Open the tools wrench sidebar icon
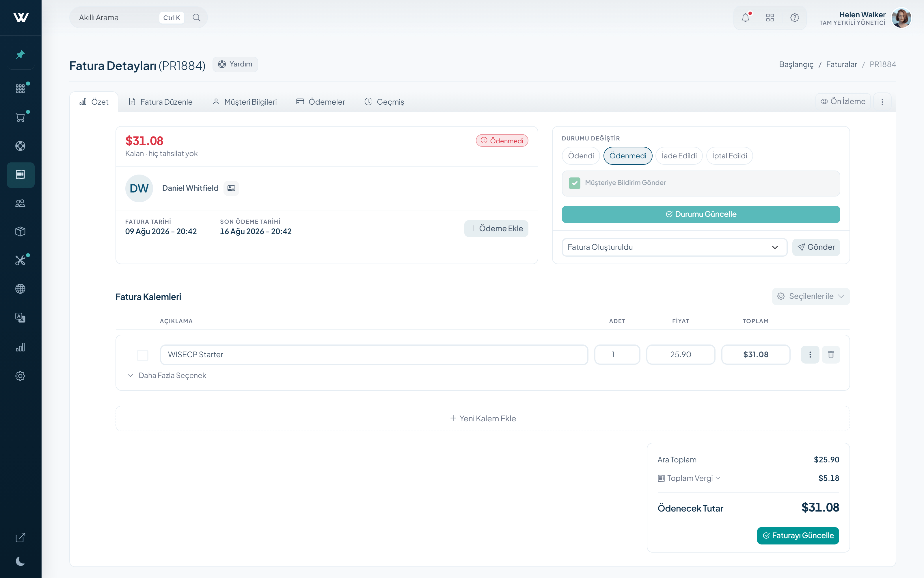The height and width of the screenshot is (578, 924). 21,260
